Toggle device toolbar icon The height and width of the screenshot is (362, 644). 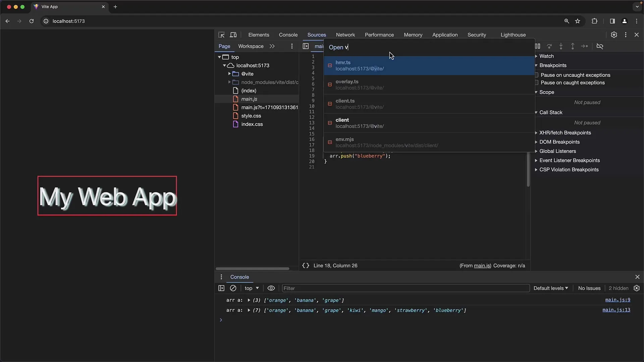click(x=233, y=35)
